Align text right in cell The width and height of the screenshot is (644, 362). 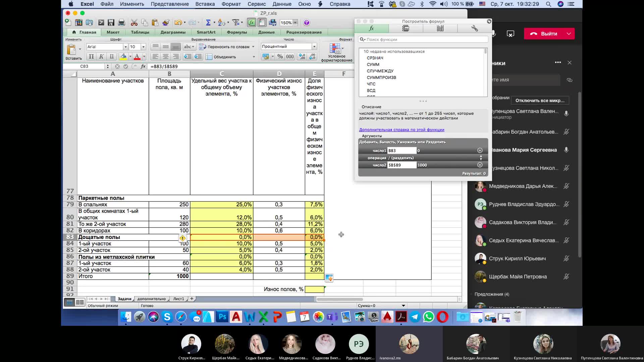click(176, 57)
